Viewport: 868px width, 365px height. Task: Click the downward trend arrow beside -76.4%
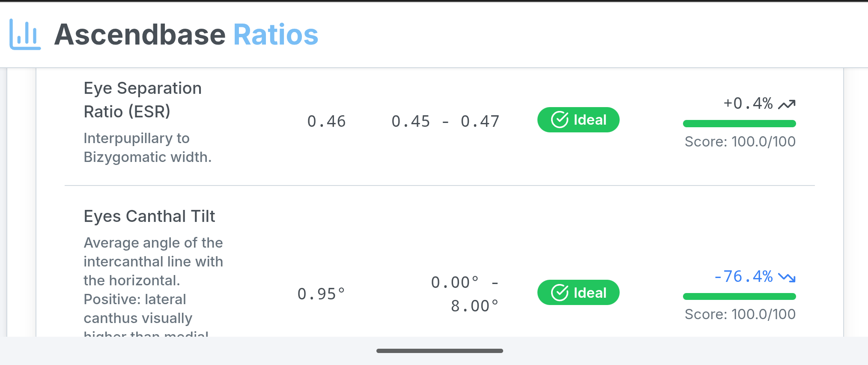coord(787,278)
